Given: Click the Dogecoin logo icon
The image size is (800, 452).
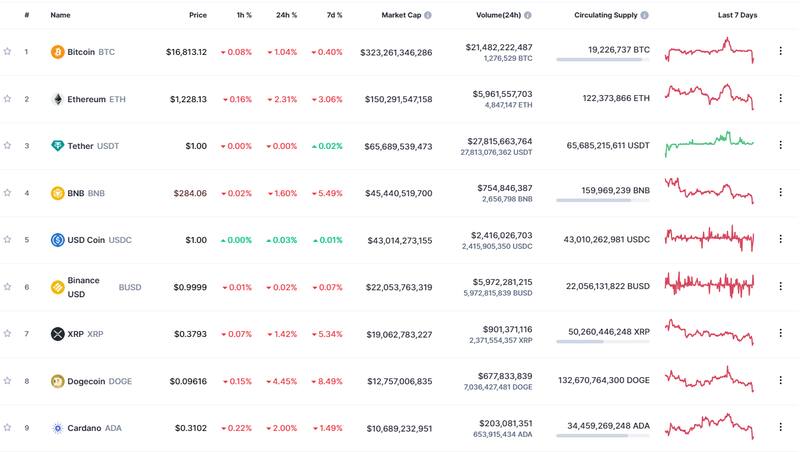Looking at the screenshot, I should 57,381.
